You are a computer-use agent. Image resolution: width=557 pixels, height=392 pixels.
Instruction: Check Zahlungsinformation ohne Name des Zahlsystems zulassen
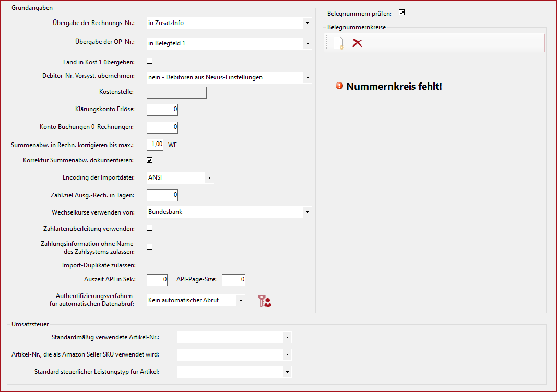coord(150,247)
